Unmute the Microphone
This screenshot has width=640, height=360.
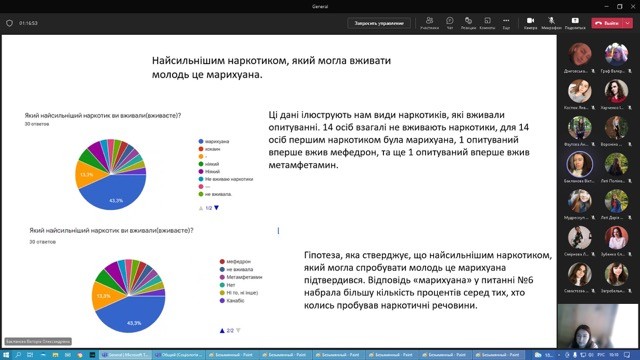[551, 23]
